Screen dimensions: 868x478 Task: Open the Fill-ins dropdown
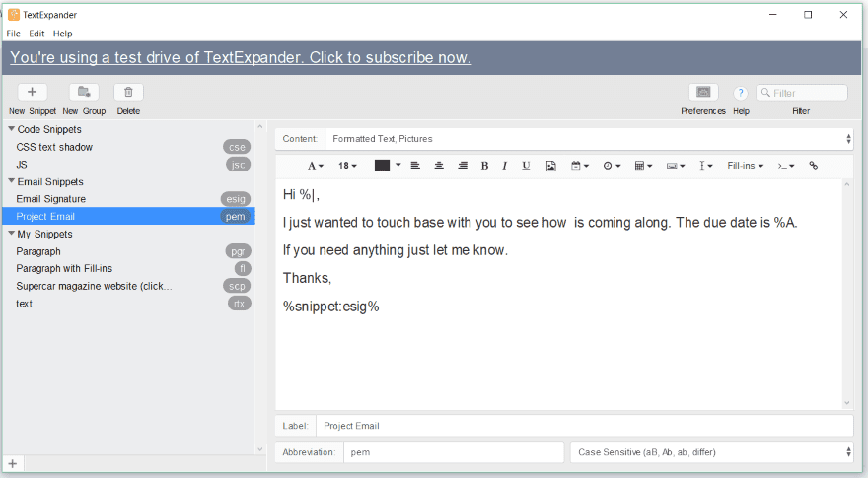745,166
